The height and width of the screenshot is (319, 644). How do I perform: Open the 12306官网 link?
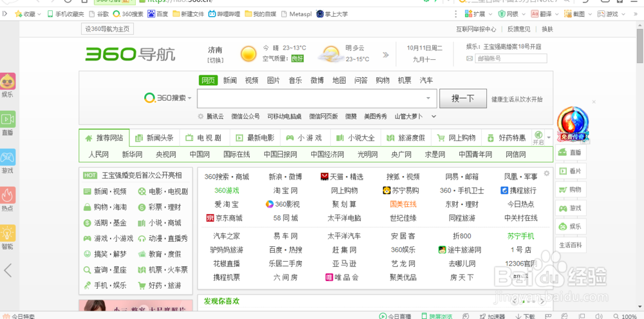(x=521, y=263)
